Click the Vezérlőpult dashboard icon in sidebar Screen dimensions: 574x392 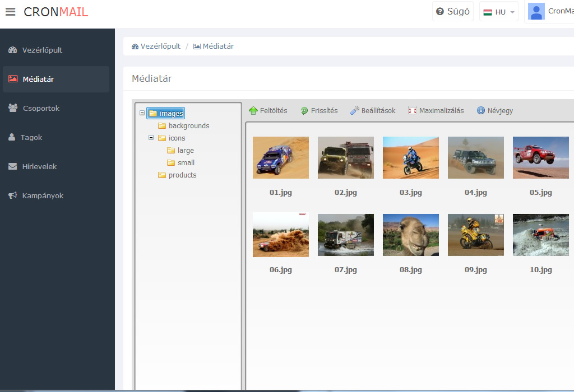pyautogui.click(x=13, y=50)
